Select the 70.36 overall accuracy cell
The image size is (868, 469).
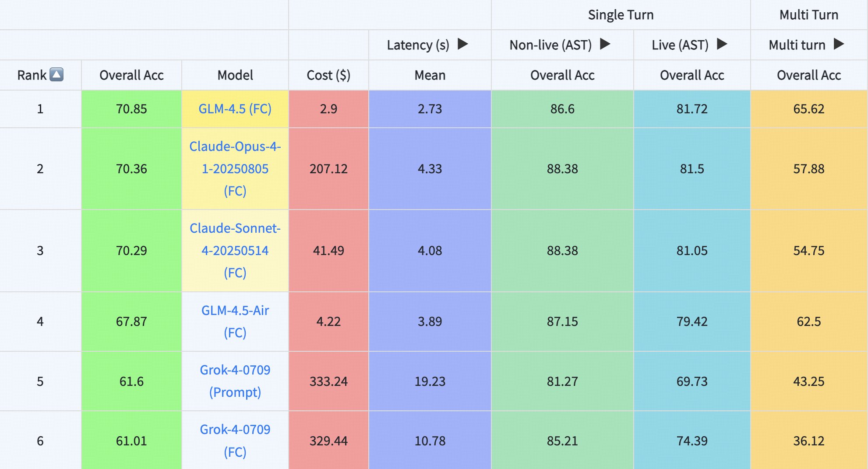click(x=131, y=168)
